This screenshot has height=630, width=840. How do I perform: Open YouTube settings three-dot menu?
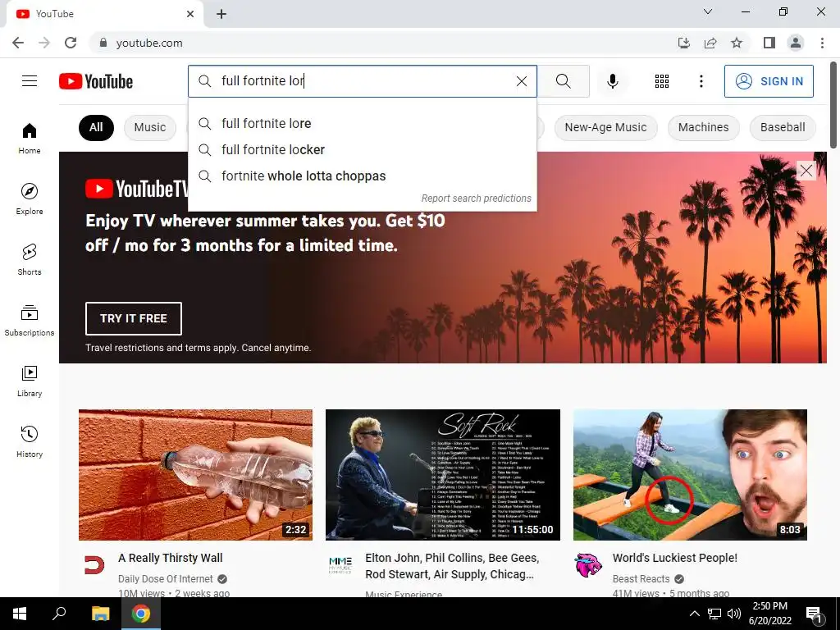(x=701, y=81)
